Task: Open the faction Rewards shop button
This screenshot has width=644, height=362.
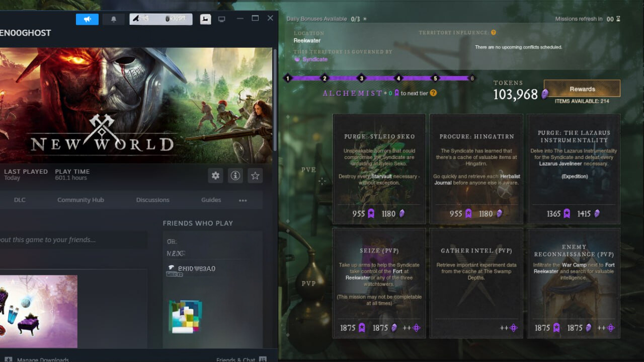Action: click(x=582, y=89)
